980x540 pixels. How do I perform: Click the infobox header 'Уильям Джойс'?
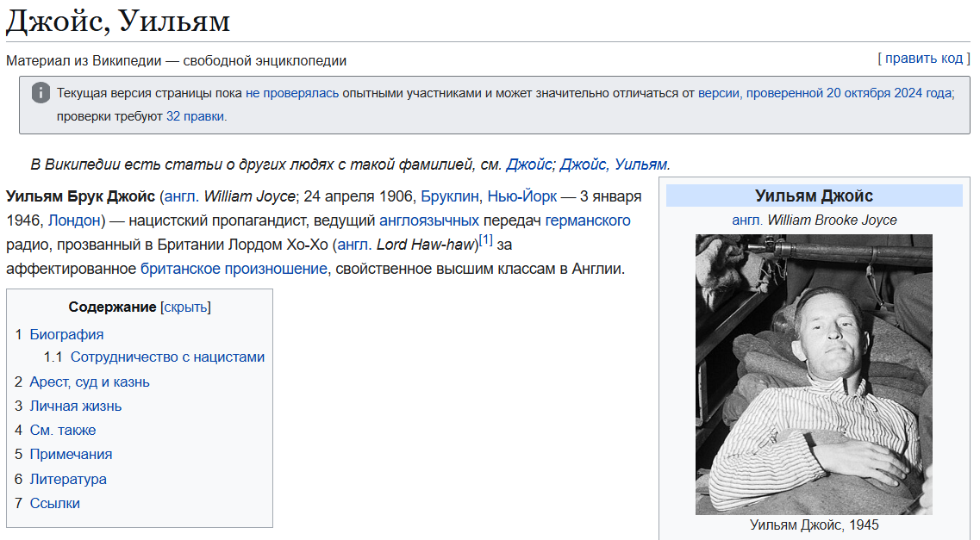coord(814,196)
